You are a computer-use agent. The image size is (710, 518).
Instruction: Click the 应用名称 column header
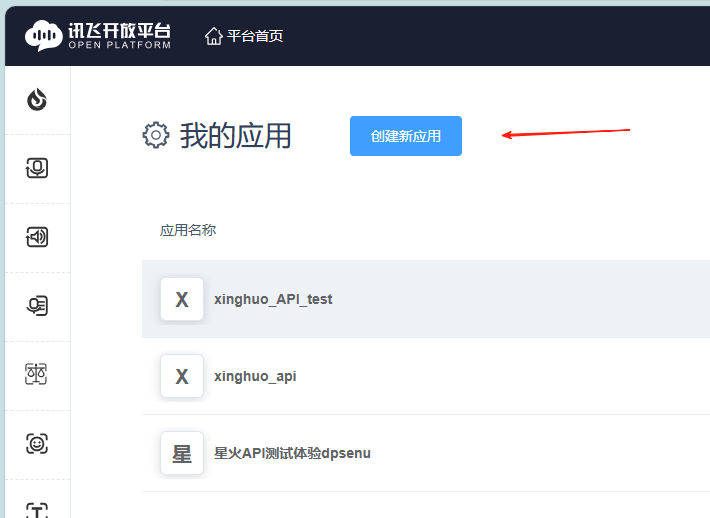(188, 230)
